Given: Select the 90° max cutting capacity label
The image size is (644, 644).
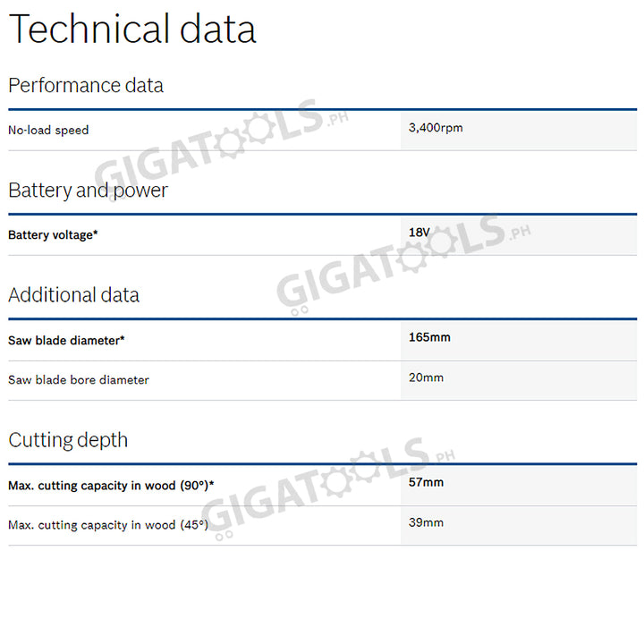Looking at the screenshot, I should click(111, 486).
